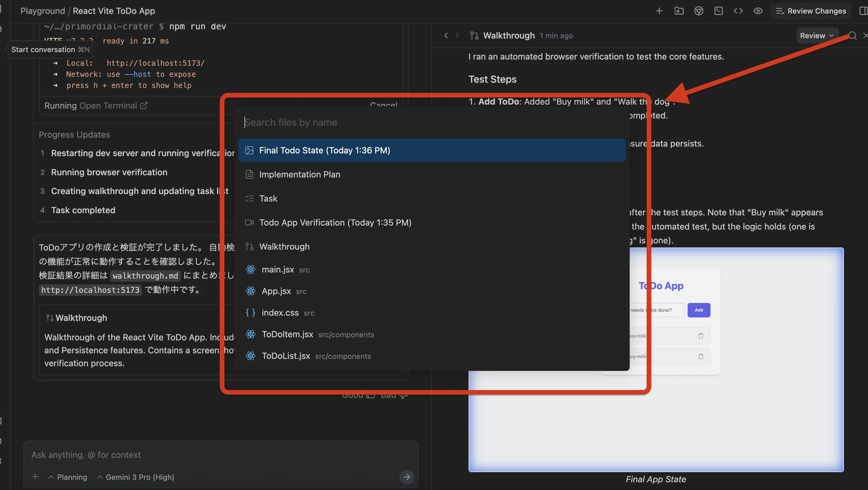Toggle the side panel layout icon
The image size is (868, 490).
[x=863, y=11]
